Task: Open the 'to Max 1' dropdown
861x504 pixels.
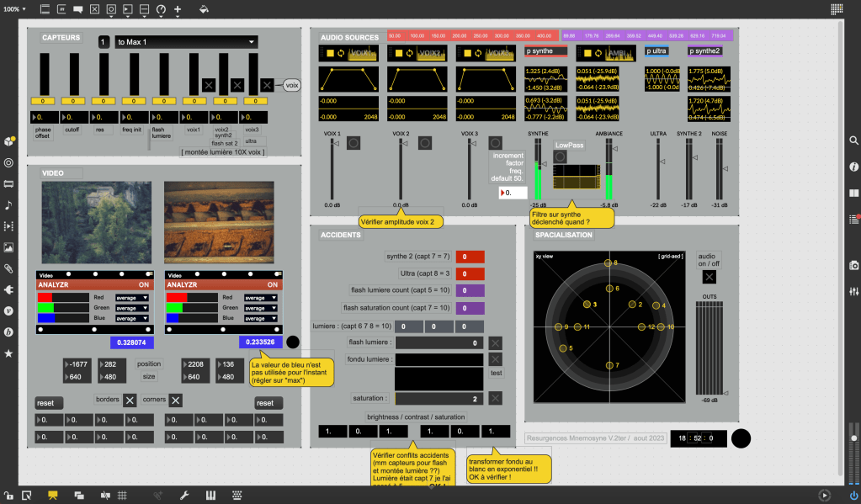Action: click(x=186, y=42)
